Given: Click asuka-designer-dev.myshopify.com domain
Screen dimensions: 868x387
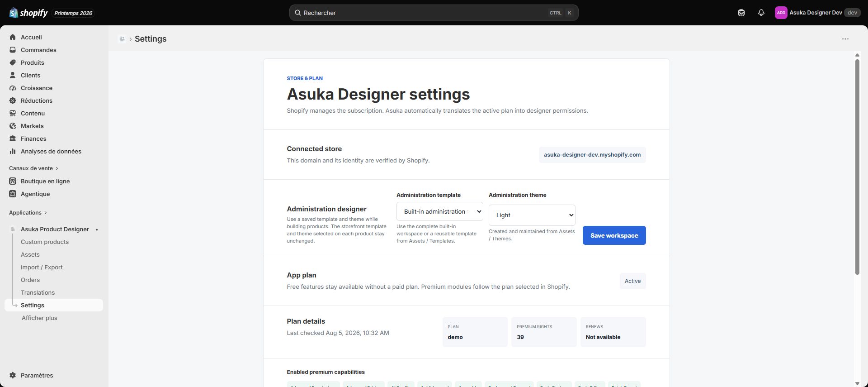Looking at the screenshot, I should (592, 155).
